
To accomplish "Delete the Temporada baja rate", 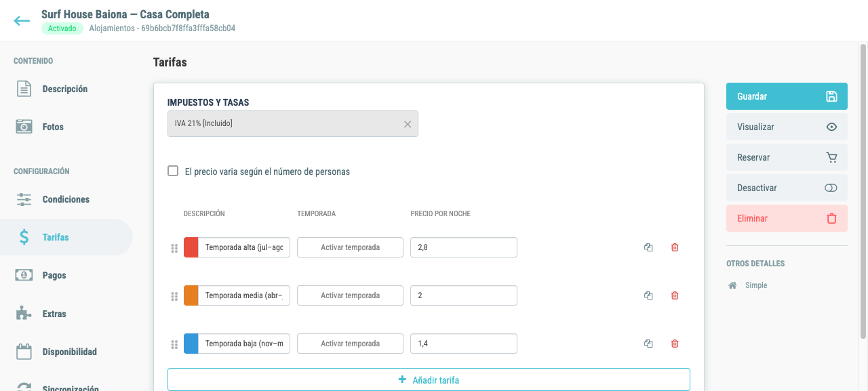I will (675, 344).
